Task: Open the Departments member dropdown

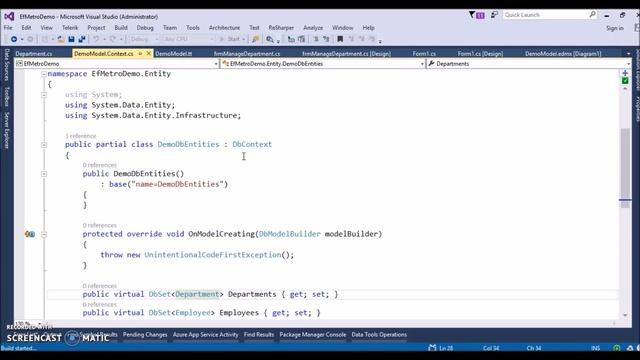Action: [x=529, y=64]
